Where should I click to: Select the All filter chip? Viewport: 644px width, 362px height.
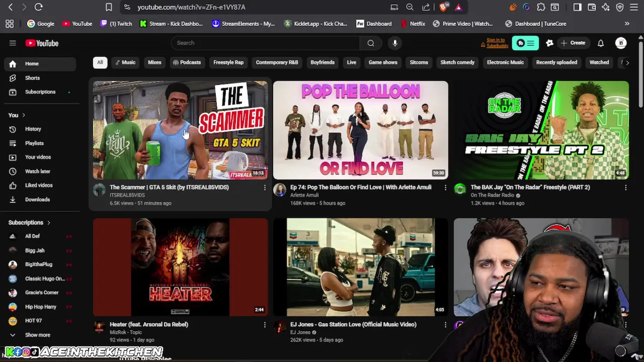click(100, 62)
